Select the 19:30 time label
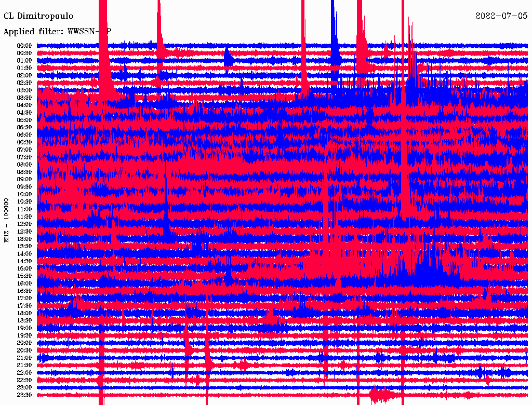The width and height of the screenshot is (532, 405). [x=24, y=335]
